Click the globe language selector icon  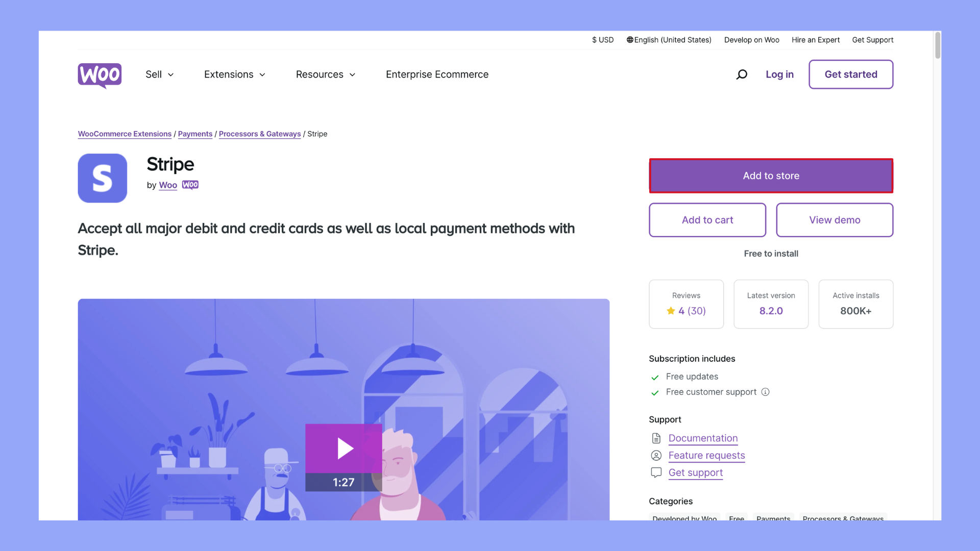point(630,40)
